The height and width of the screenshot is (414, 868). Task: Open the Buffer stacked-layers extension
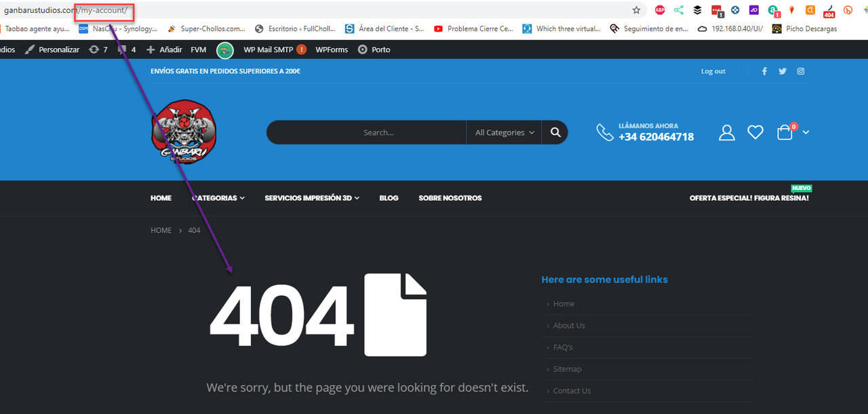pos(698,10)
